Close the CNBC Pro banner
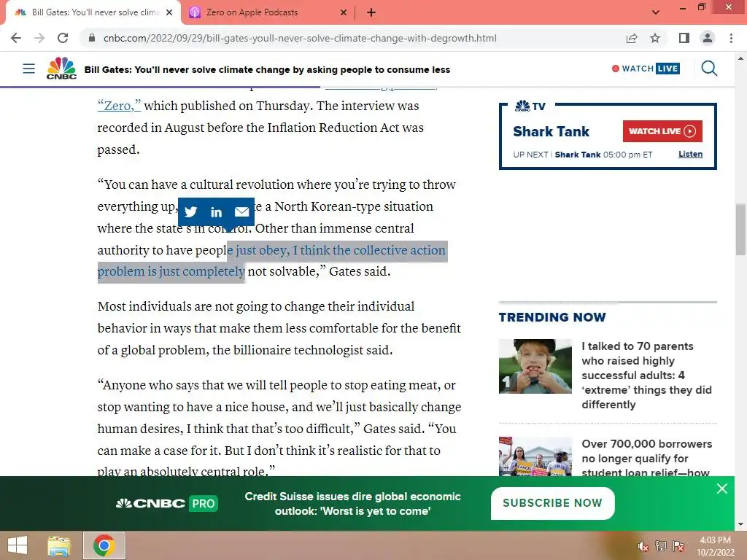747x560 pixels. pyautogui.click(x=722, y=489)
